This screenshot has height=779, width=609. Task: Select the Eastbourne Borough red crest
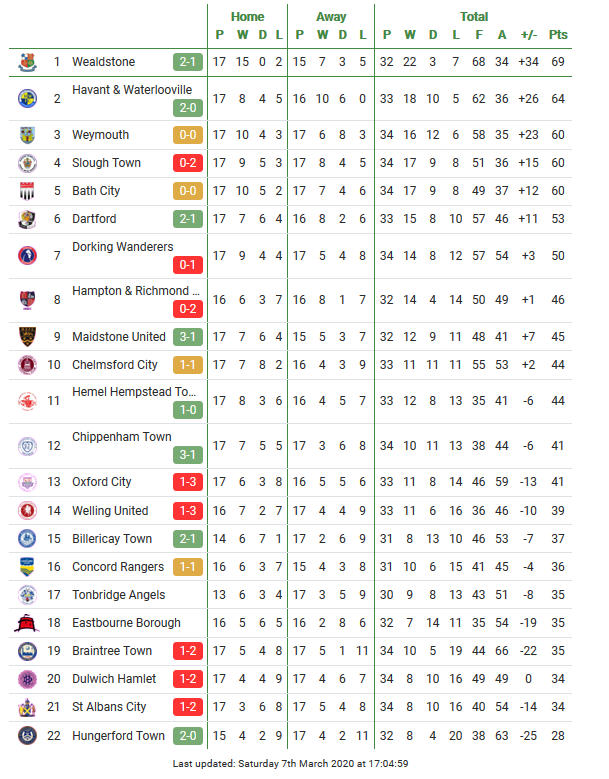(x=27, y=623)
